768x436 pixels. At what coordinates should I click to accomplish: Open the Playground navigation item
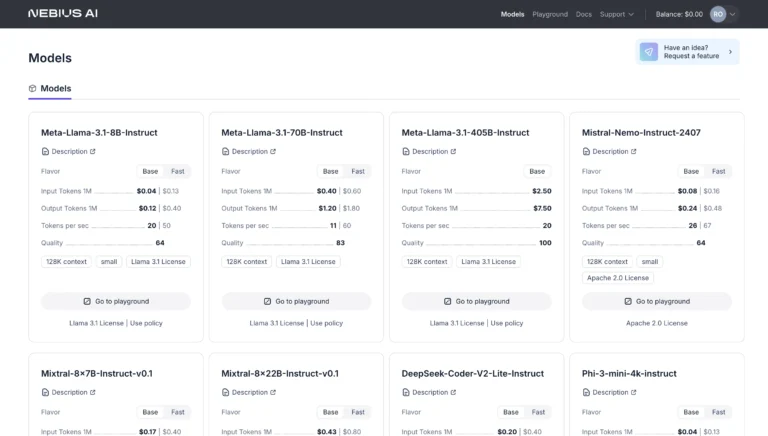tap(550, 14)
